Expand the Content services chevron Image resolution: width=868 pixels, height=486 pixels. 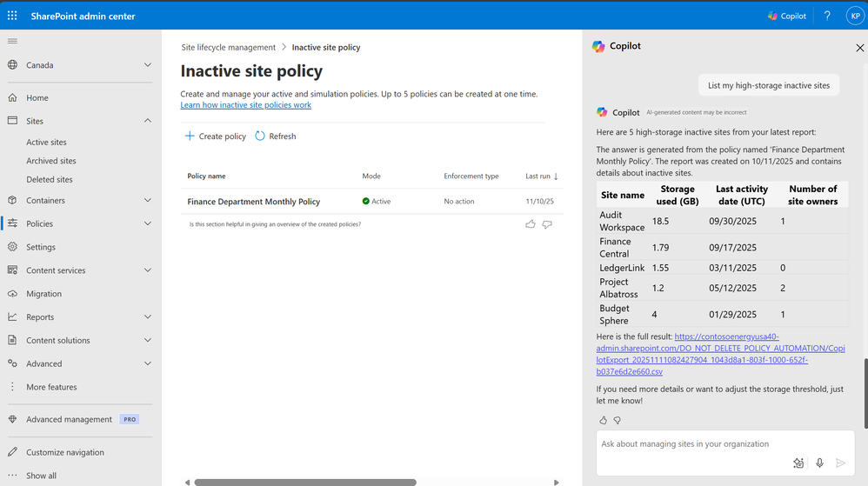(148, 270)
